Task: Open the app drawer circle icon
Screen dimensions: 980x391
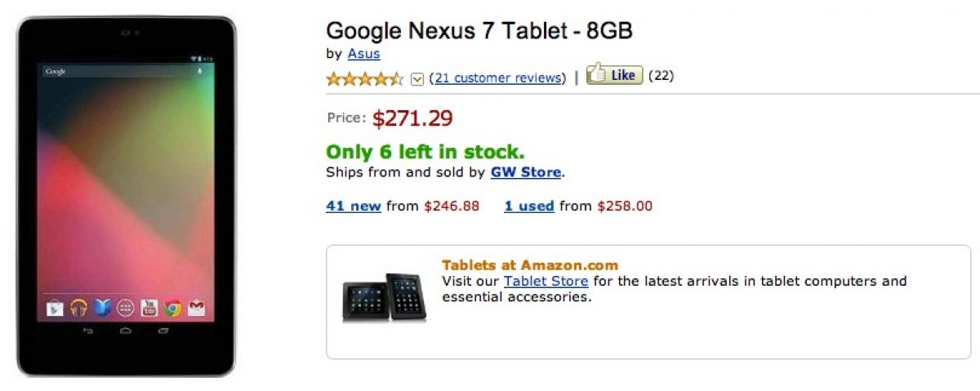Action: point(125,308)
